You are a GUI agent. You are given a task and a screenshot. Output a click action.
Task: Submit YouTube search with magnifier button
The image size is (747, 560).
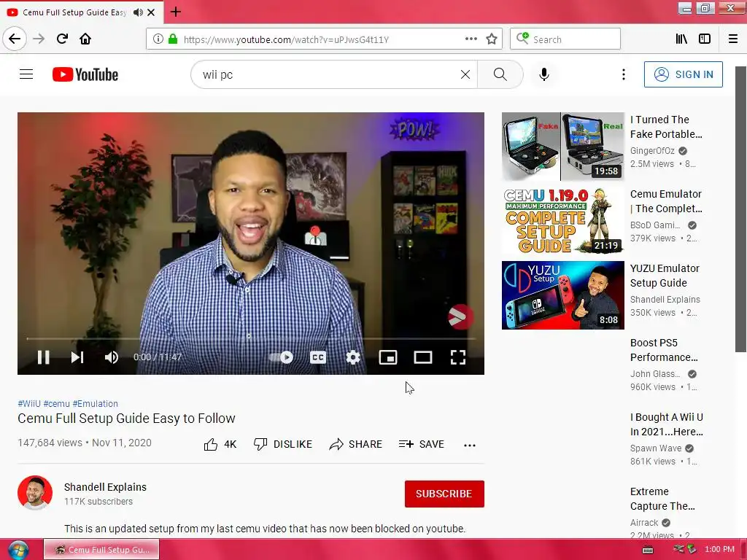click(500, 74)
